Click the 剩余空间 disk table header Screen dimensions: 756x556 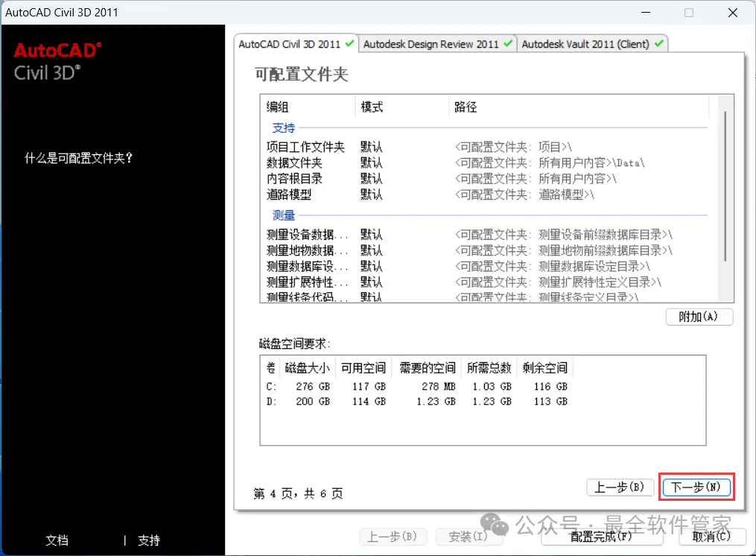pos(544,367)
